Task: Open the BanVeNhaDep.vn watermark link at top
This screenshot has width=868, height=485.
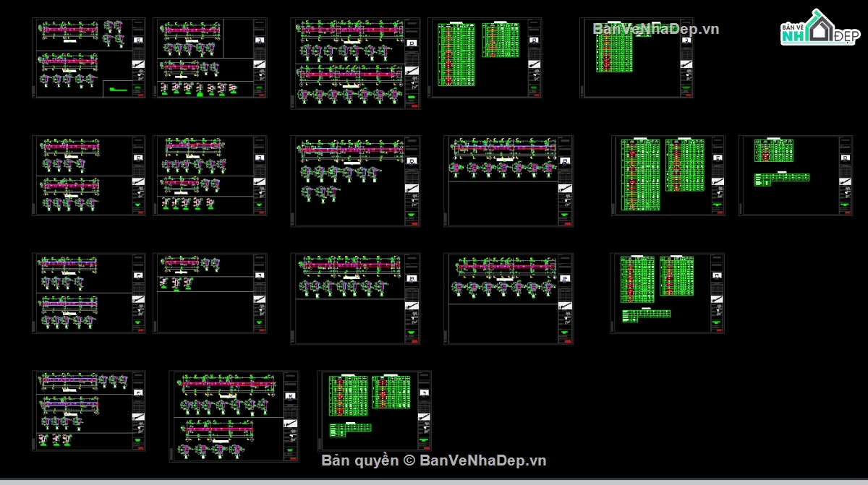Action: [656, 29]
